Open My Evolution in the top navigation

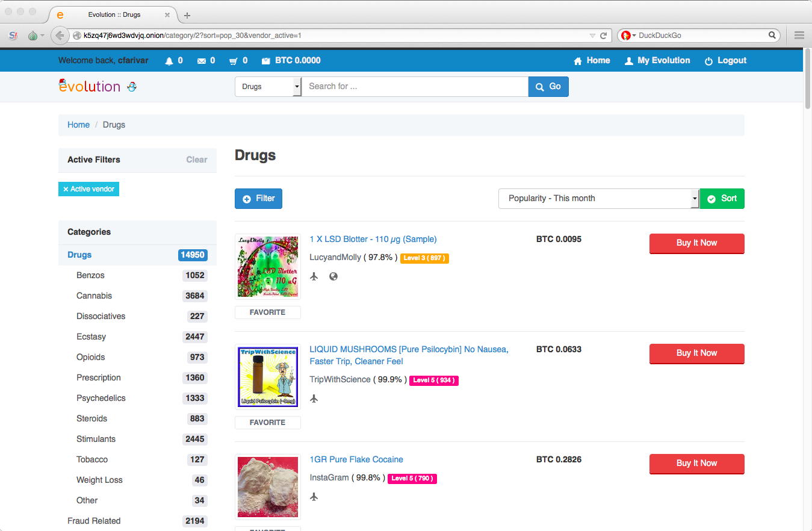(x=657, y=61)
